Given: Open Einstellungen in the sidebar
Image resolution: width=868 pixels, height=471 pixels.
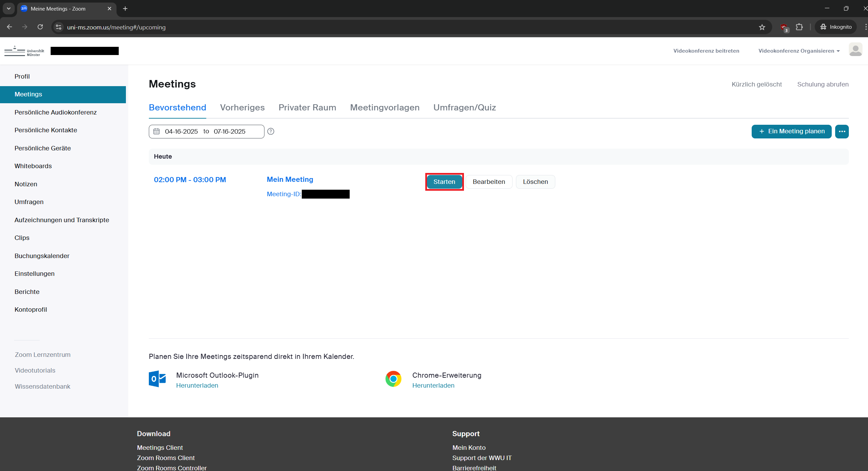Looking at the screenshot, I should tap(35, 274).
